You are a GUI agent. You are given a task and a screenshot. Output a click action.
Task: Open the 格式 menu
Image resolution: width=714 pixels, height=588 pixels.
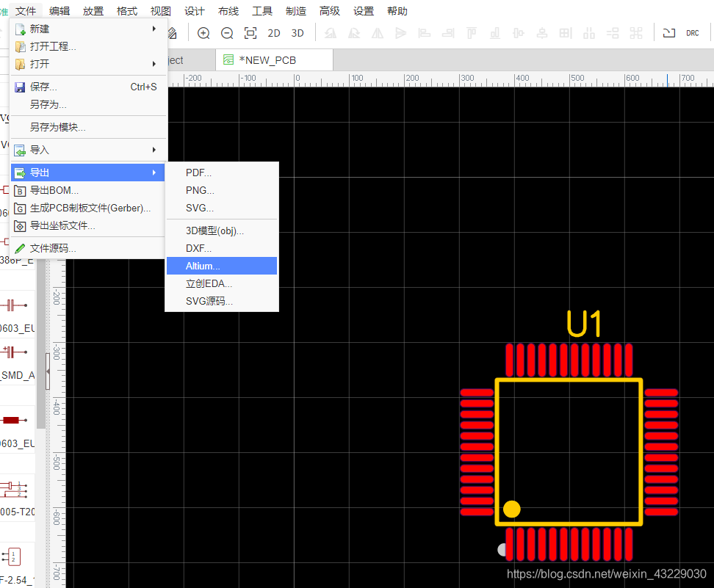click(127, 11)
